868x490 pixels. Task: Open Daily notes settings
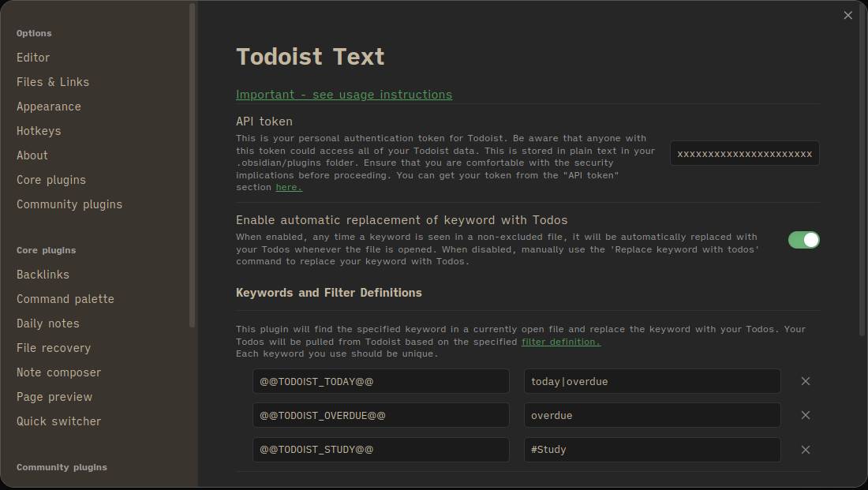[47, 323]
